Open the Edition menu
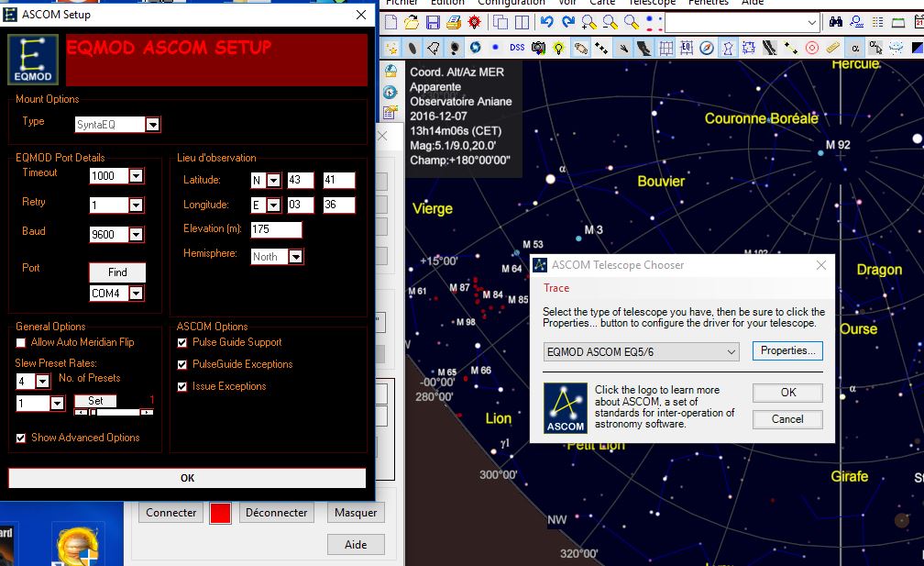The width and height of the screenshot is (924, 566). (447, 3)
